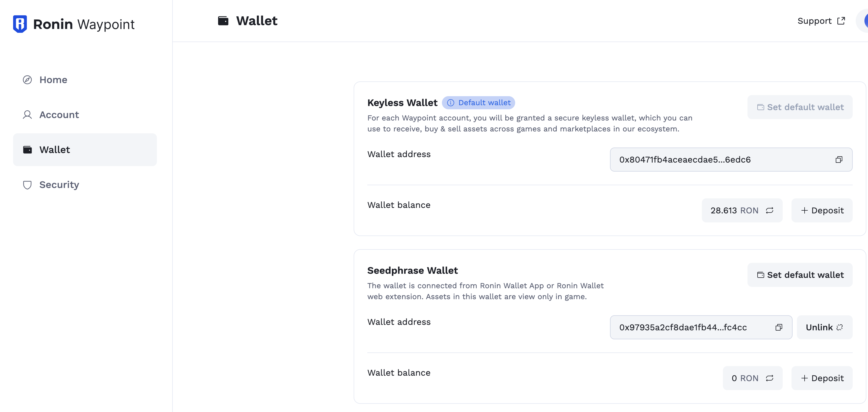
Task: Deposit into the Seedphrase Wallet
Action: point(822,378)
